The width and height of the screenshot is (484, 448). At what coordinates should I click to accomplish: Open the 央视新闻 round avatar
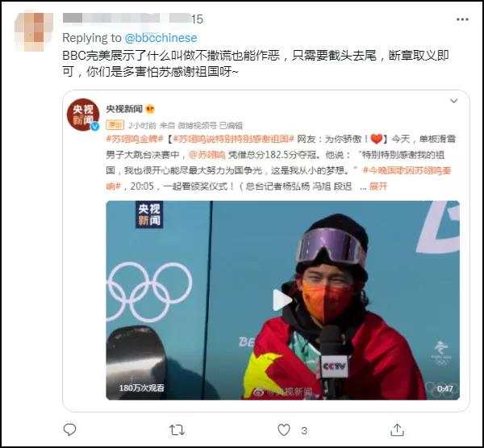coord(83,115)
